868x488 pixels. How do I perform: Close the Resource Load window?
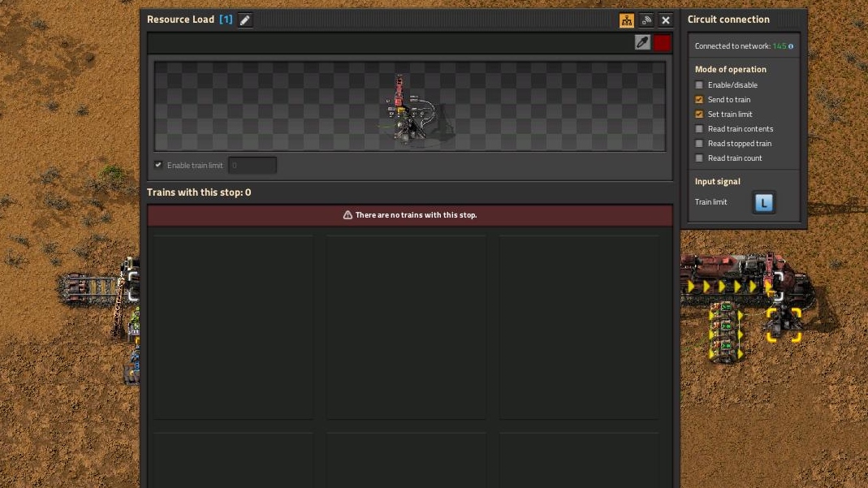(x=665, y=20)
